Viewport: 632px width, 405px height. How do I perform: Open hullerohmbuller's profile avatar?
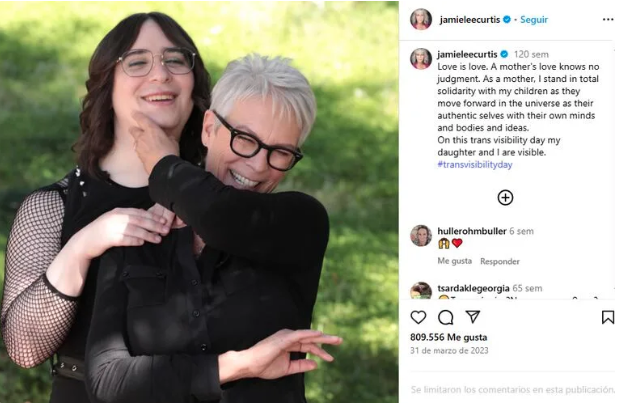(421, 235)
